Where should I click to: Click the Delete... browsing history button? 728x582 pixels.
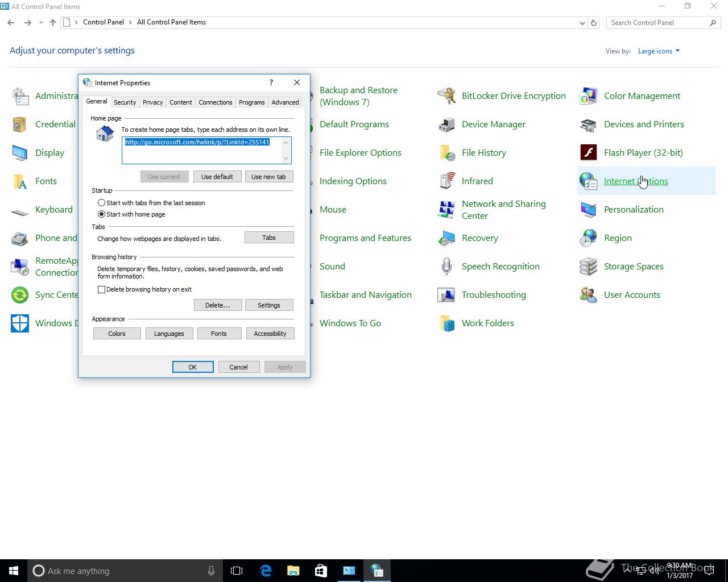pos(218,305)
